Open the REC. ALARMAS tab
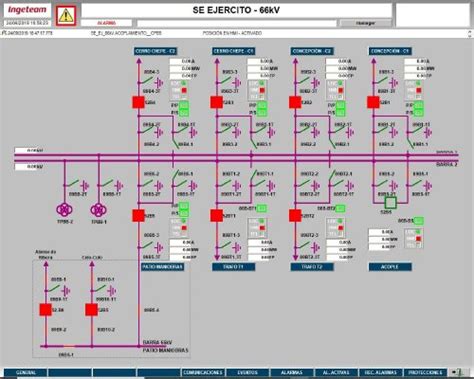The height and width of the screenshot is (379, 474). 381,372
